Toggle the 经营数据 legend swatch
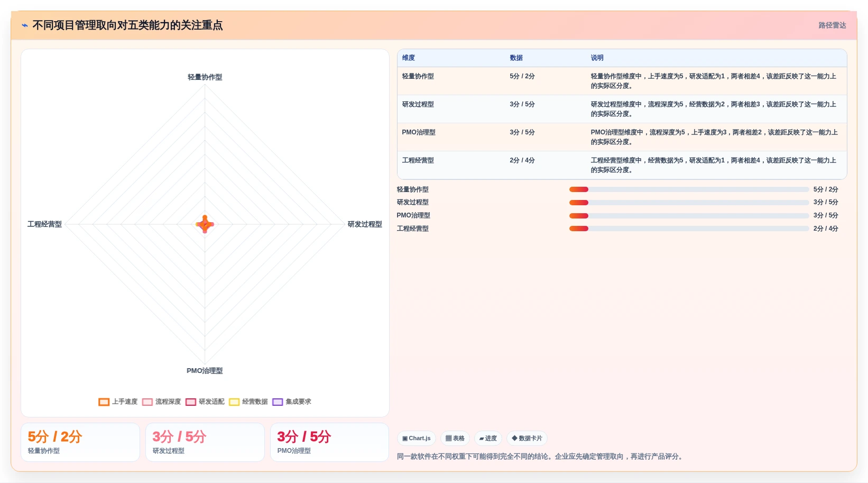 (x=234, y=402)
